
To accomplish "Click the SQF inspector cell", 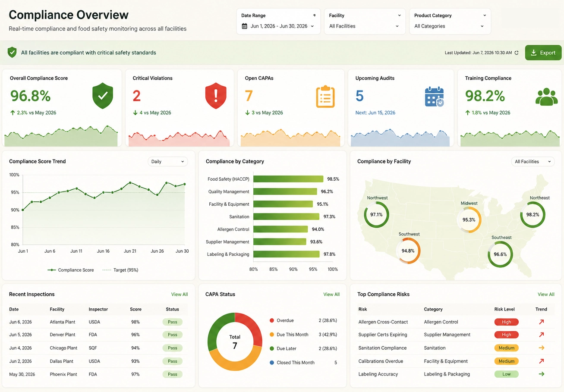I will 93,348.
